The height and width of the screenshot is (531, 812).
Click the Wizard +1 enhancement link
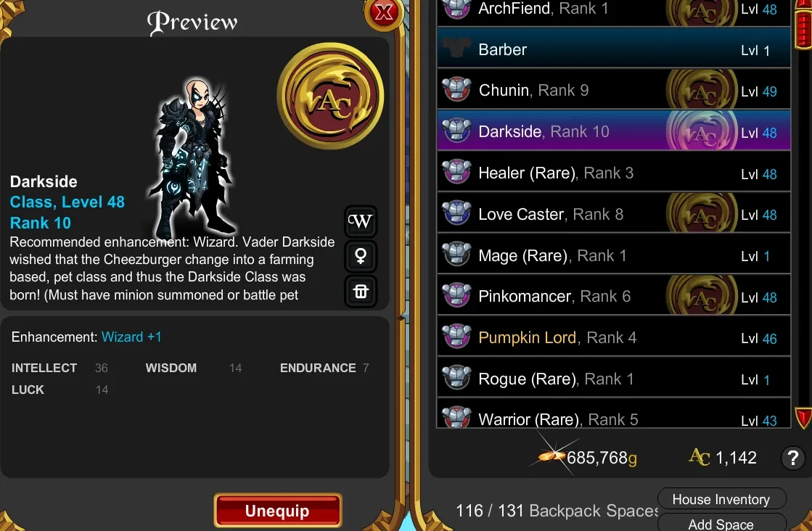coord(131,337)
